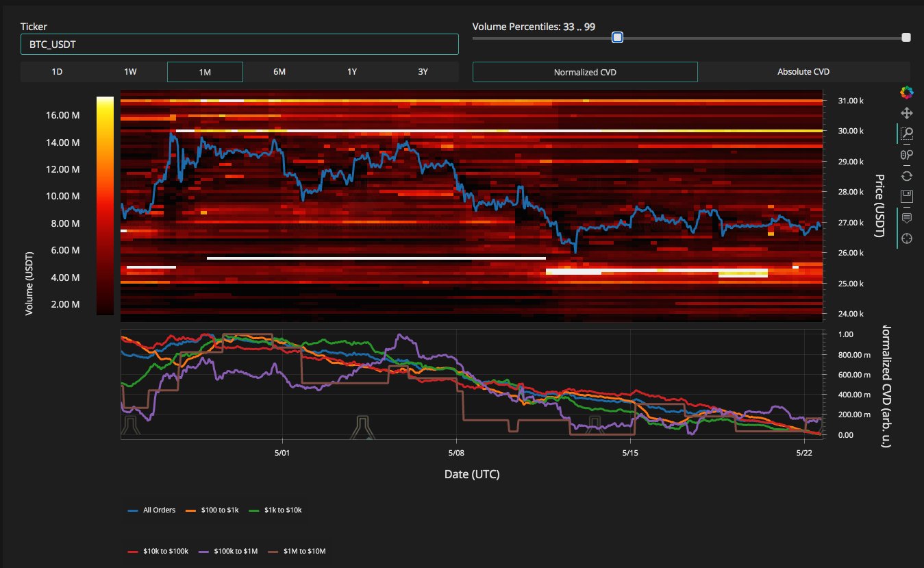Reset the chart view
This screenshot has width=924, height=568.
[906, 176]
